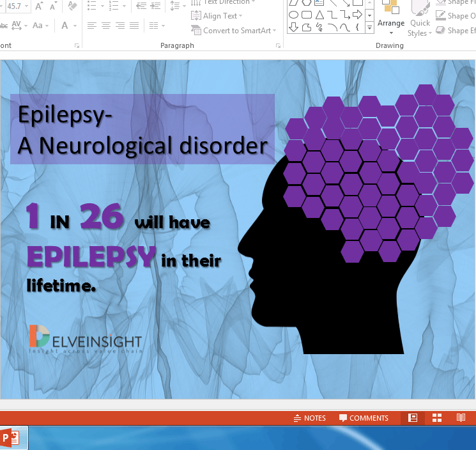Expand the font color dropdown arrow

(x=75, y=26)
